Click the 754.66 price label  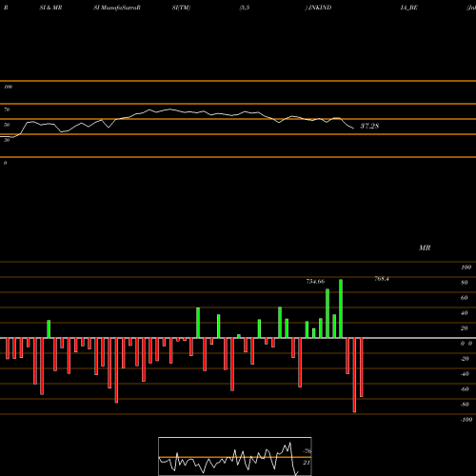pyautogui.click(x=315, y=282)
